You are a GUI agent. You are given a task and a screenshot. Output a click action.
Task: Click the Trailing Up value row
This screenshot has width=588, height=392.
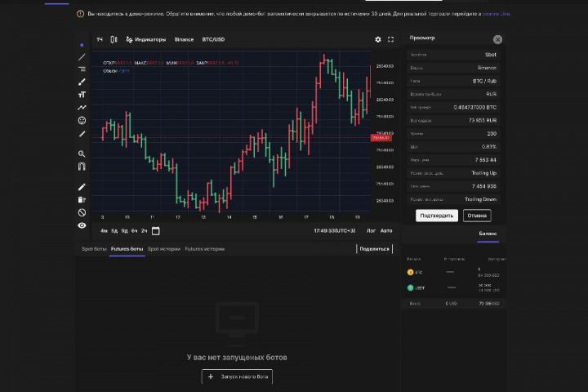453,173
